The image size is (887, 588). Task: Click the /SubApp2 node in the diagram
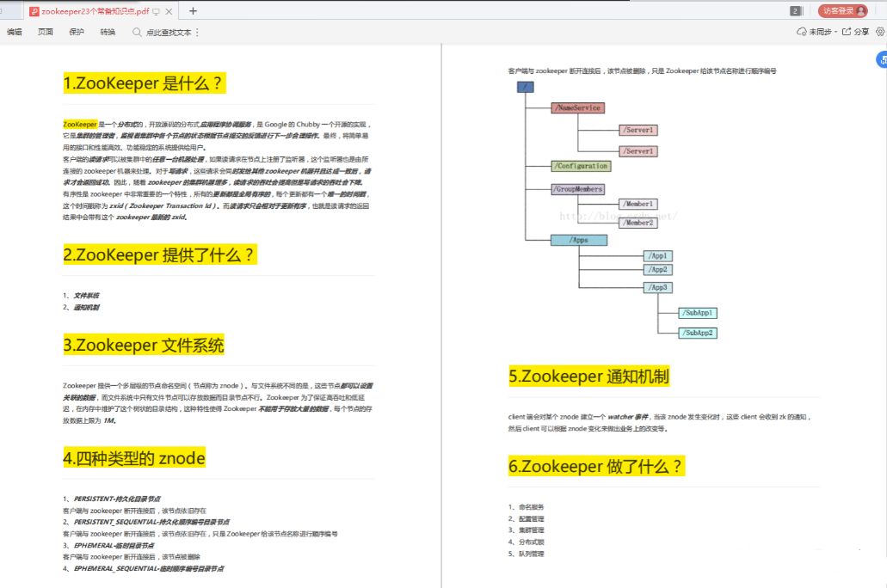coord(698,333)
